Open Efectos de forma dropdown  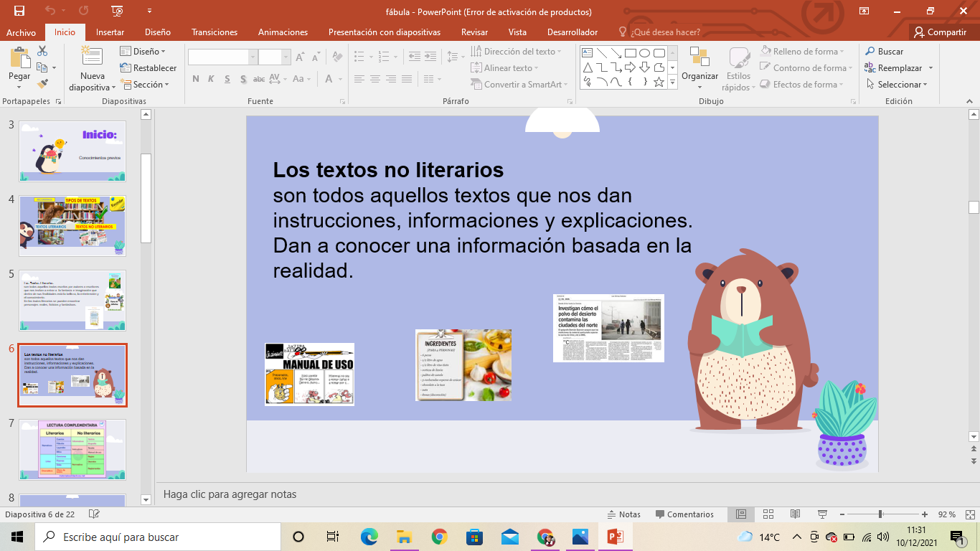801,84
